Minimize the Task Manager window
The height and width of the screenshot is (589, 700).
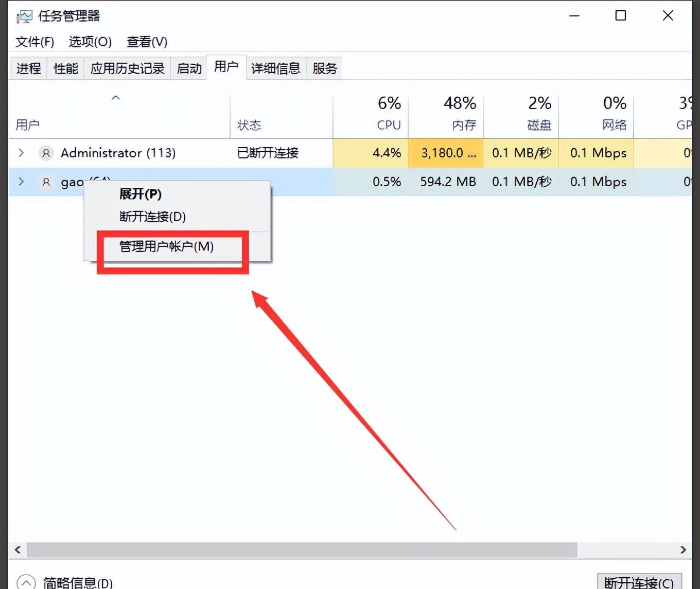(x=574, y=16)
